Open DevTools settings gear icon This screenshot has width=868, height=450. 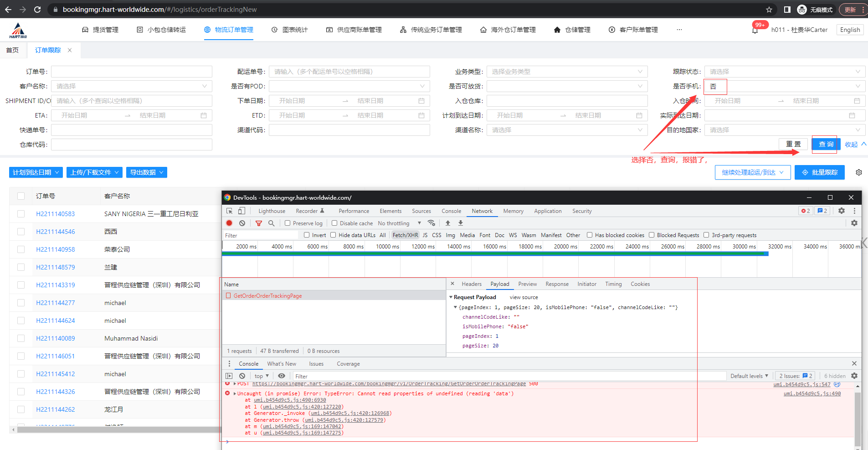[x=842, y=211]
